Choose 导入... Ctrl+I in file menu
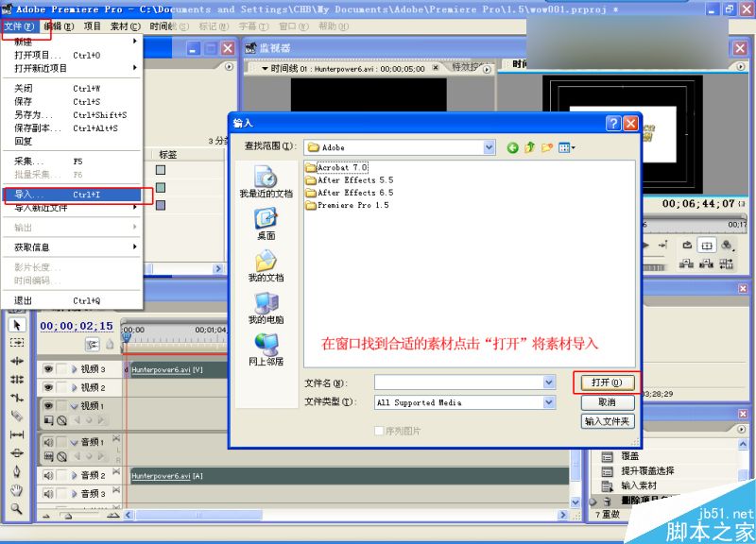Viewport: 756px width, 544px height. pyautogui.click(x=73, y=195)
